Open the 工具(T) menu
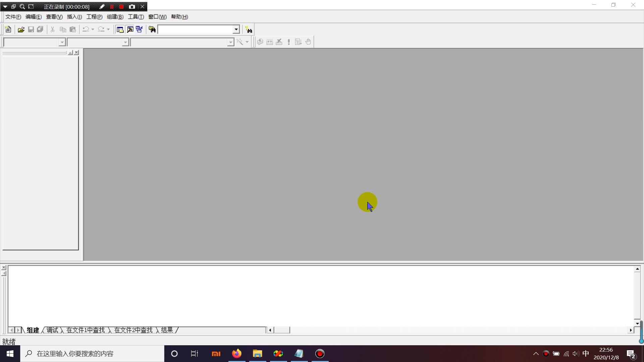 pos(136,17)
